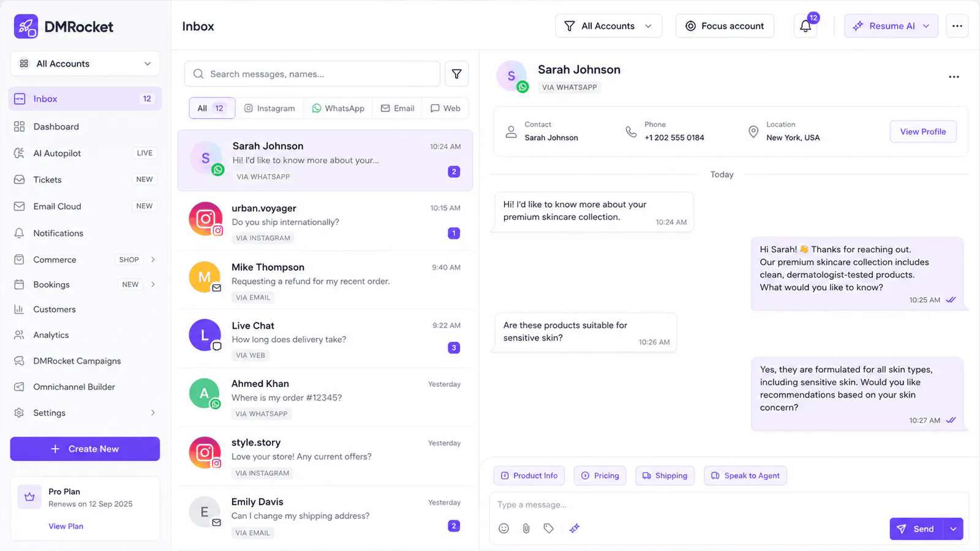Click "Do you ship internationally?" message preview

pyautogui.click(x=285, y=222)
